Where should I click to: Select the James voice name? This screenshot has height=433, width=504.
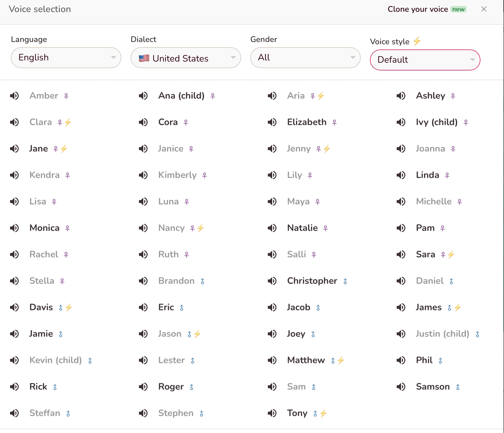[429, 307]
